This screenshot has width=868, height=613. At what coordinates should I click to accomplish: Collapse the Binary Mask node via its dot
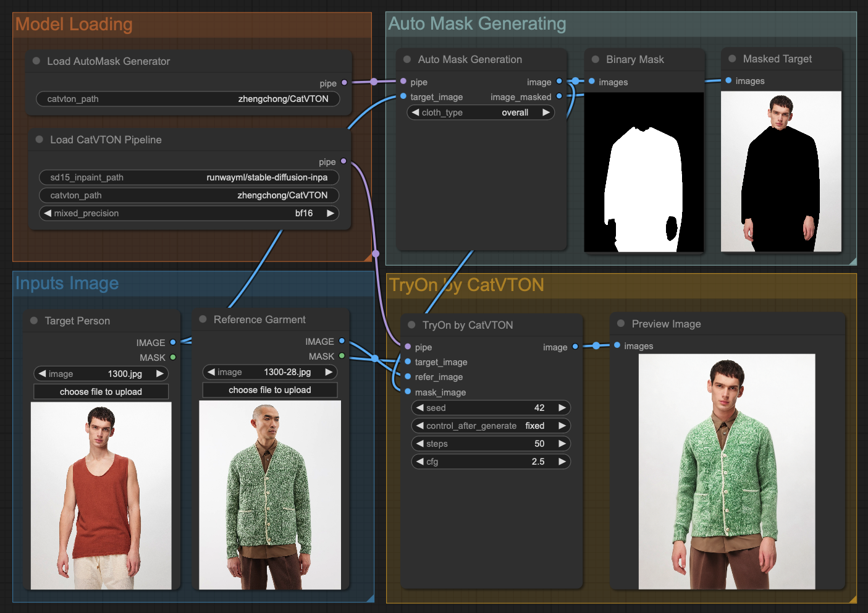[596, 59]
